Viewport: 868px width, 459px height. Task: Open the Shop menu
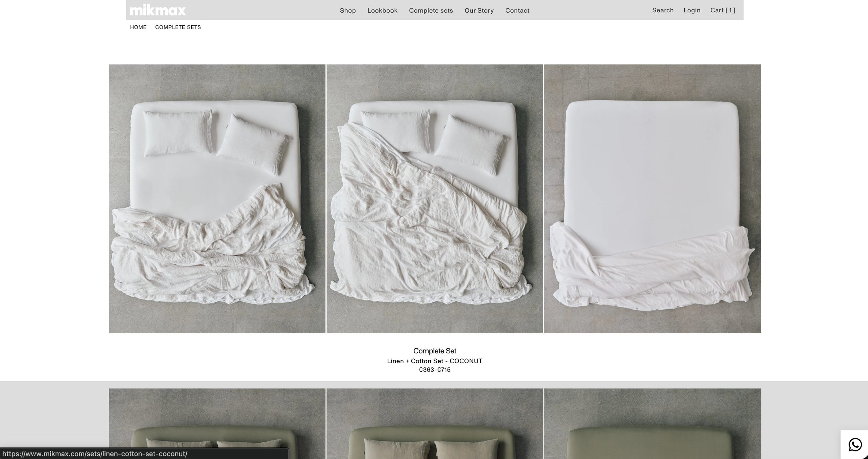tap(348, 10)
